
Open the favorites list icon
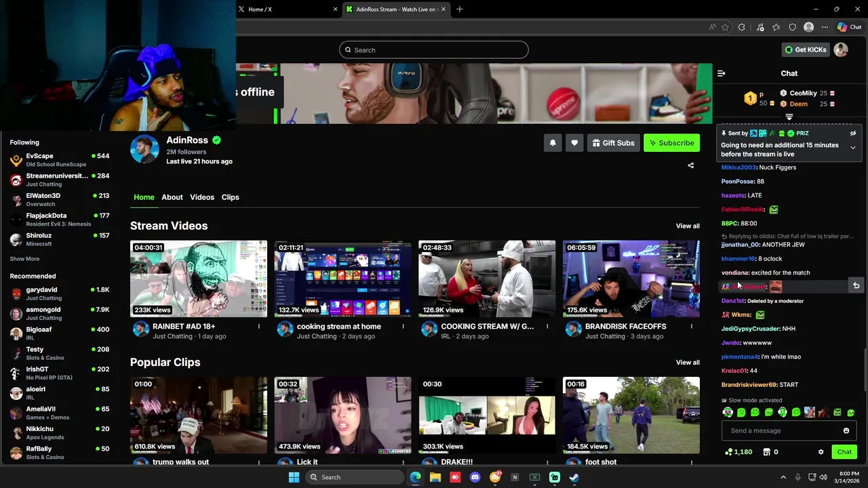pyautogui.click(x=776, y=28)
